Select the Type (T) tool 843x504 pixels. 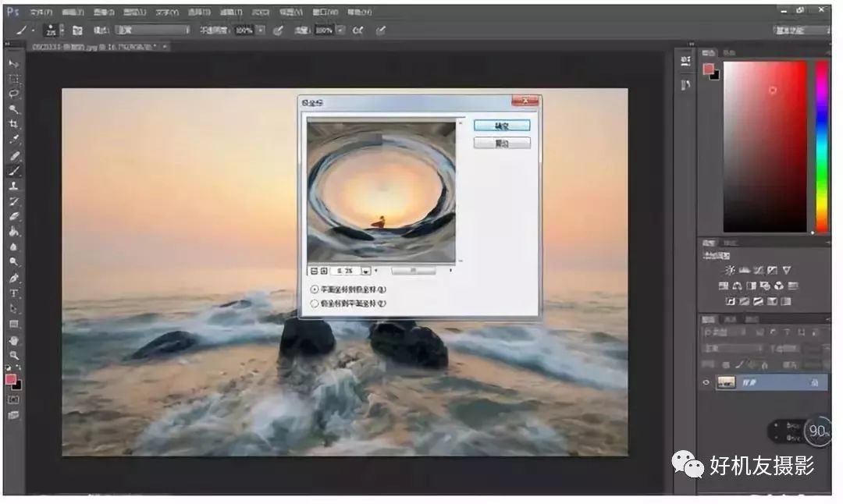(14, 293)
